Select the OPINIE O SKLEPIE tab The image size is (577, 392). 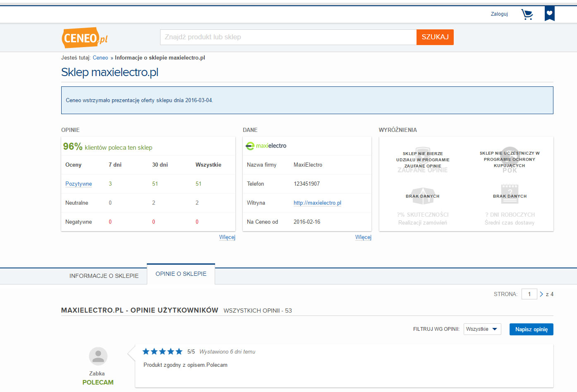pos(181,274)
